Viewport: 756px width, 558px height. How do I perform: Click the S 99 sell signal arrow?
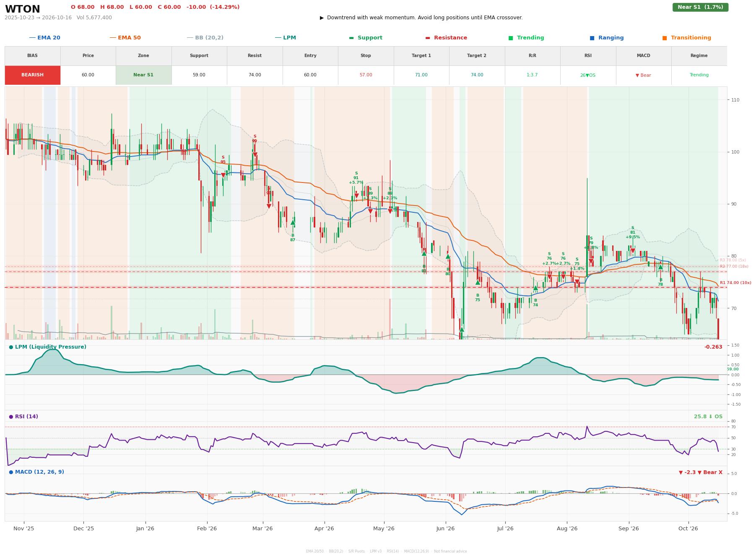(x=255, y=155)
